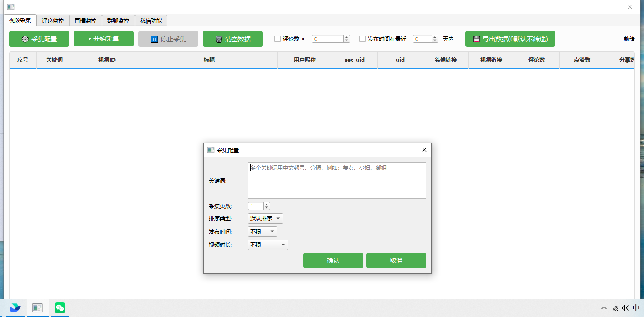This screenshot has height=317, width=644.
Task: Select the capture app icon in taskbar
Action: pos(37,308)
